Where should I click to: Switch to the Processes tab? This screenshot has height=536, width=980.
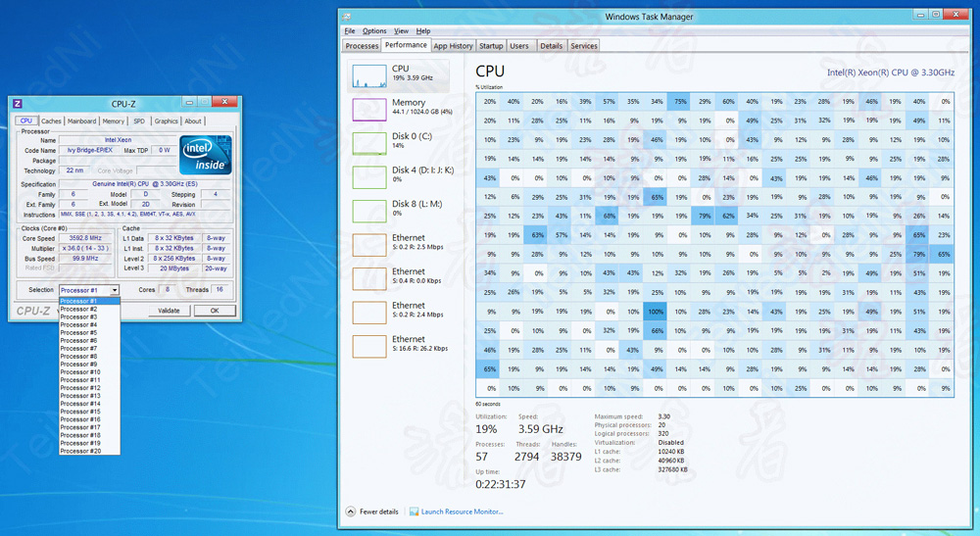pos(362,46)
